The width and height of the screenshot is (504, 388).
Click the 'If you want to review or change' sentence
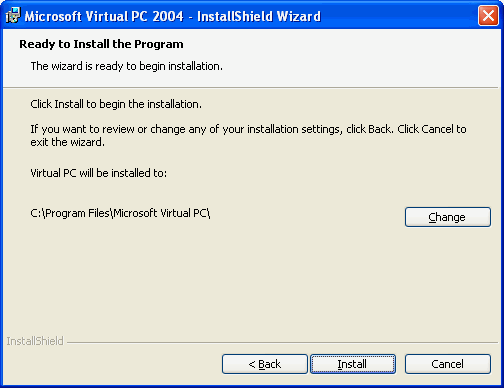pyautogui.click(x=248, y=129)
